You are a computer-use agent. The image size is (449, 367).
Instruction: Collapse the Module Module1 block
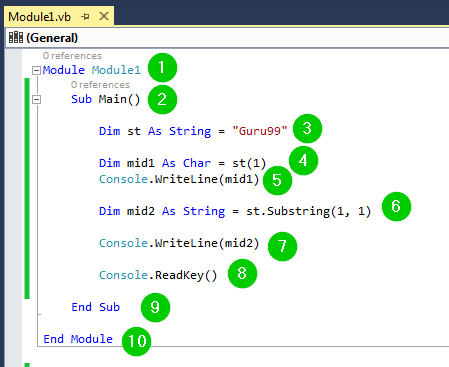[36, 70]
